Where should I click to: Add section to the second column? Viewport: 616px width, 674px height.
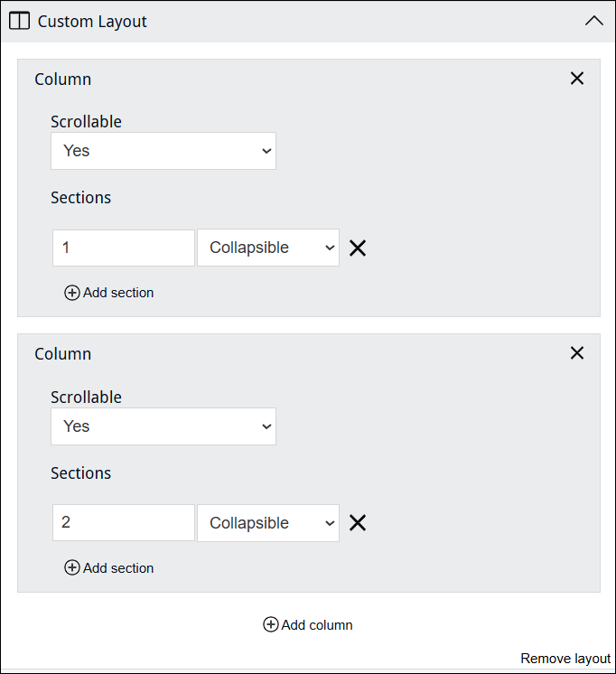pos(109,568)
